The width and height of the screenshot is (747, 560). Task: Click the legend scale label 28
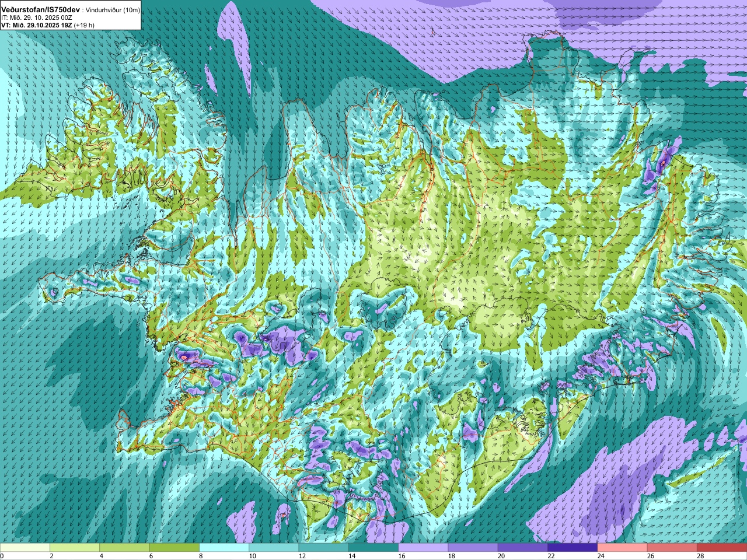coord(700,556)
